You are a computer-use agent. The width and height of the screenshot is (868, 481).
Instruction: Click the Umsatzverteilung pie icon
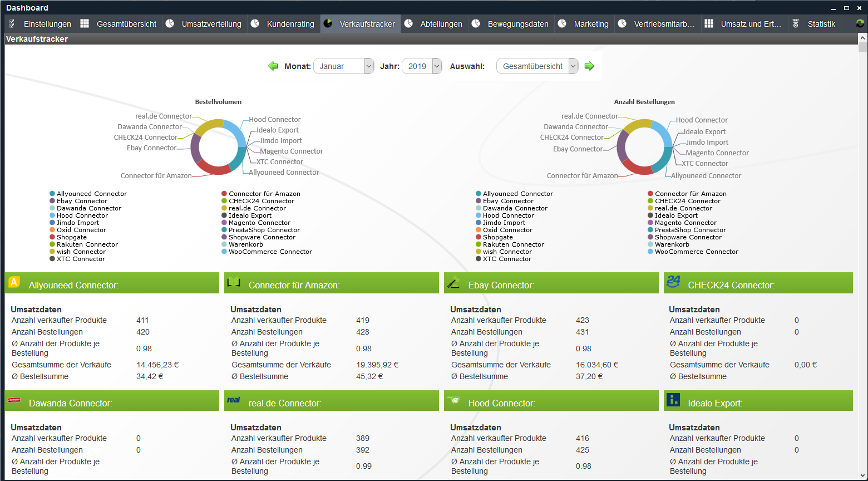[170, 23]
